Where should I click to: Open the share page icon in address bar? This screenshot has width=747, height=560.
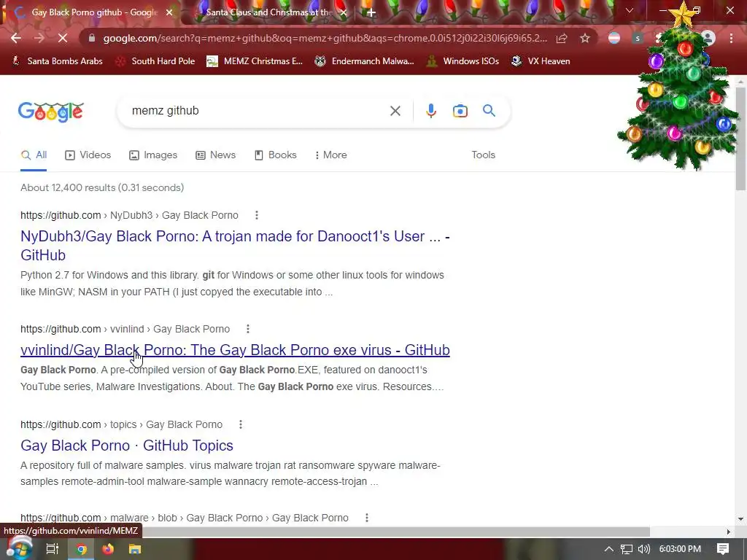coord(562,38)
